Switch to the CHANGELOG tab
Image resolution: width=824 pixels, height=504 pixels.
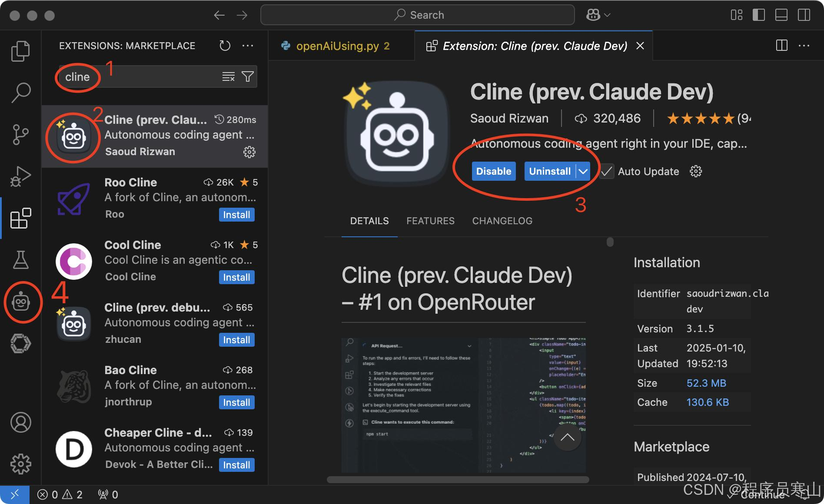[x=502, y=221]
